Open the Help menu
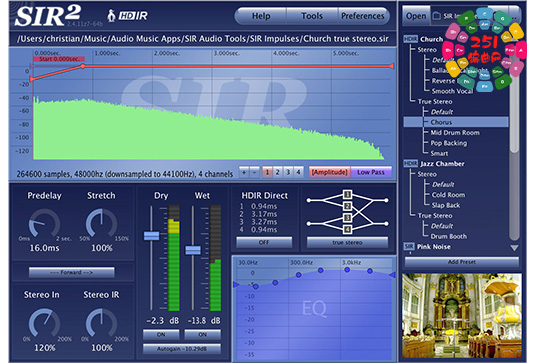535x363 pixels. [x=261, y=16]
